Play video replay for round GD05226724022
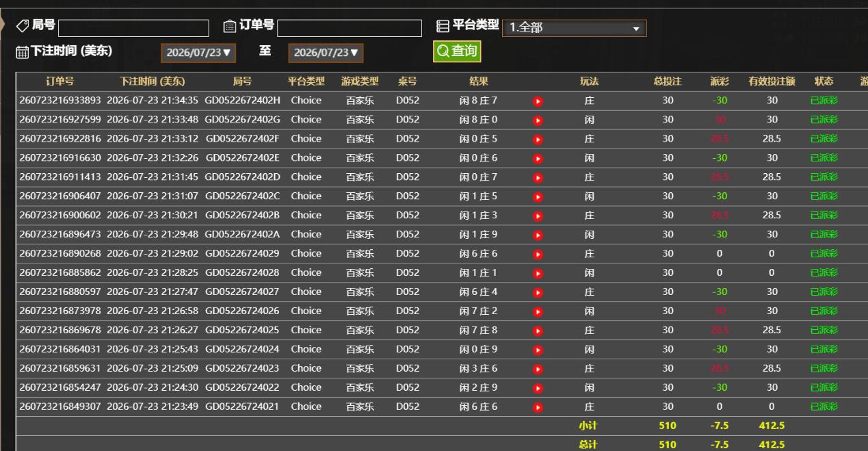The height and width of the screenshot is (451, 868). [538, 389]
